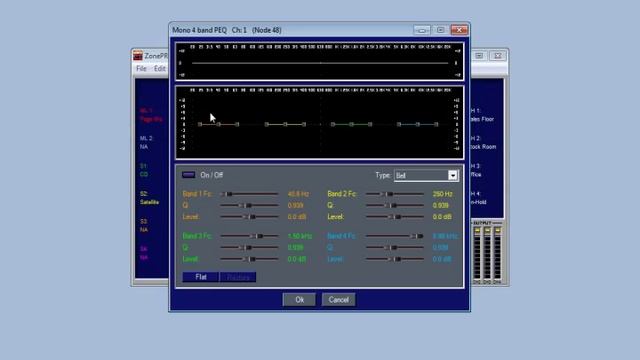Select Band 1 center node on EQ graph

pyautogui.click(x=218, y=124)
